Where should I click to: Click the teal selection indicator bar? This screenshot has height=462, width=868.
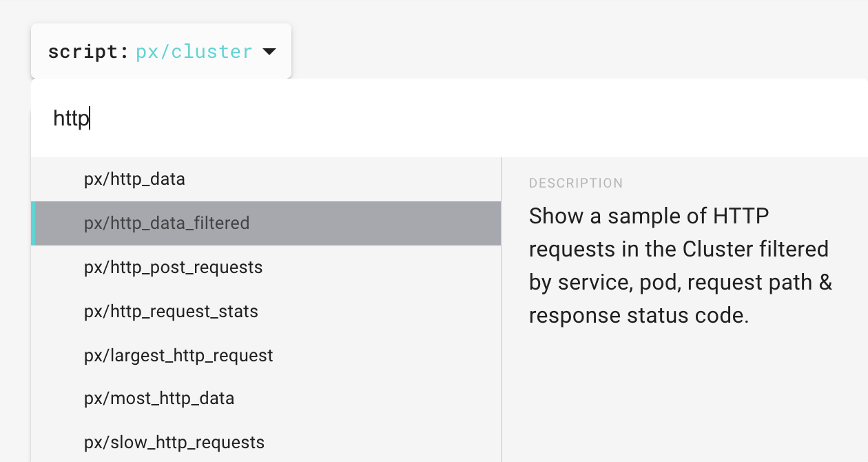click(x=33, y=223)
